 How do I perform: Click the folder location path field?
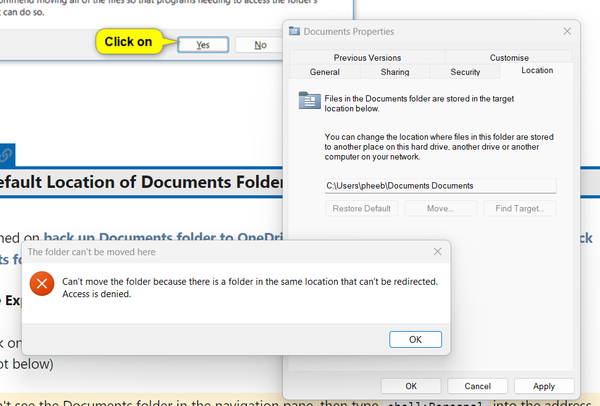click(439, 185)
